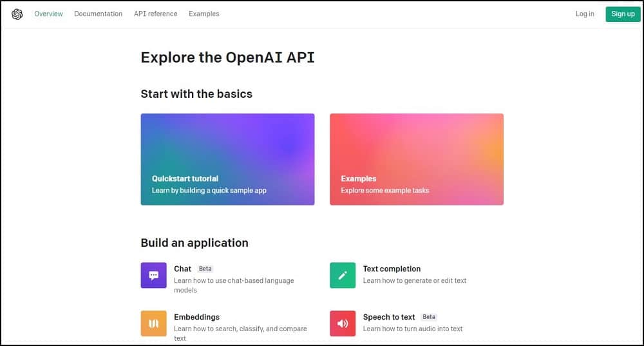Click the Speech to text heading
Screen dimensions: 644x346
coord(389,317)
